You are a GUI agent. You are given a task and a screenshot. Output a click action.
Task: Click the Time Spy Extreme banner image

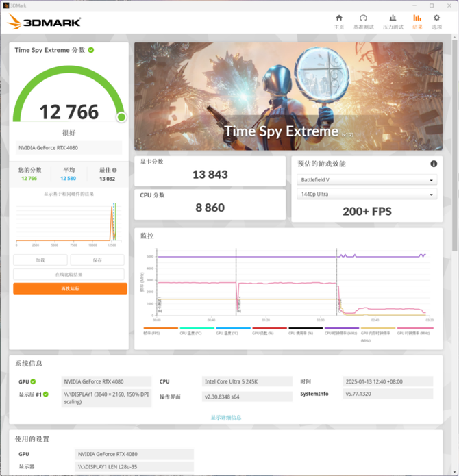[288, 97]
